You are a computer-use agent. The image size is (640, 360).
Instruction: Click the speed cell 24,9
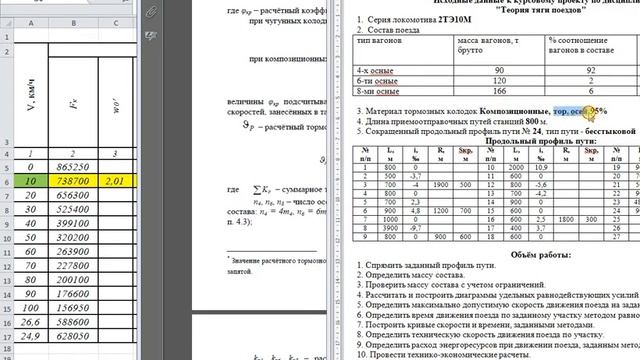pyautogui.click(x=31, y=336)
